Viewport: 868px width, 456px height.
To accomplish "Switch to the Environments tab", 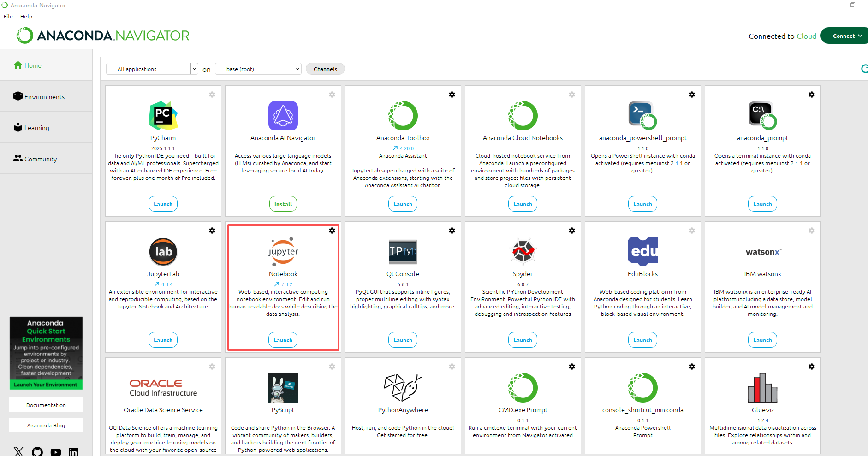I will (x=46, y=96).
